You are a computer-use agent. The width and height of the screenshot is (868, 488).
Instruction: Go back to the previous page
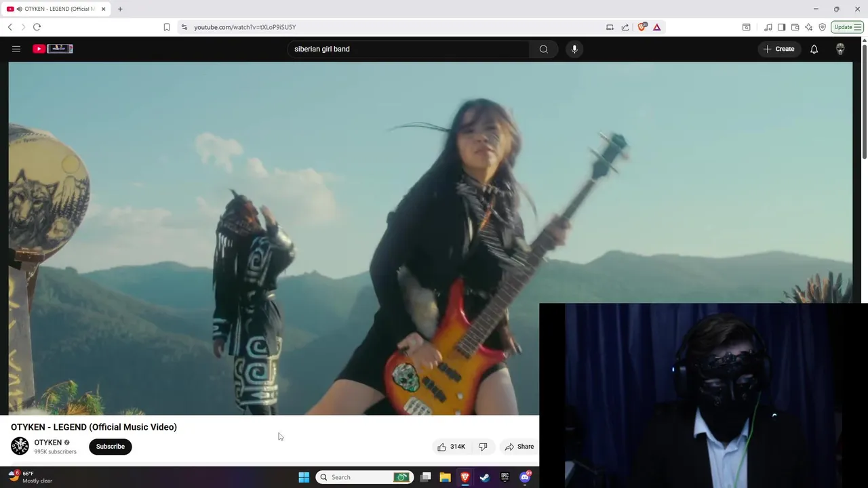9,27
